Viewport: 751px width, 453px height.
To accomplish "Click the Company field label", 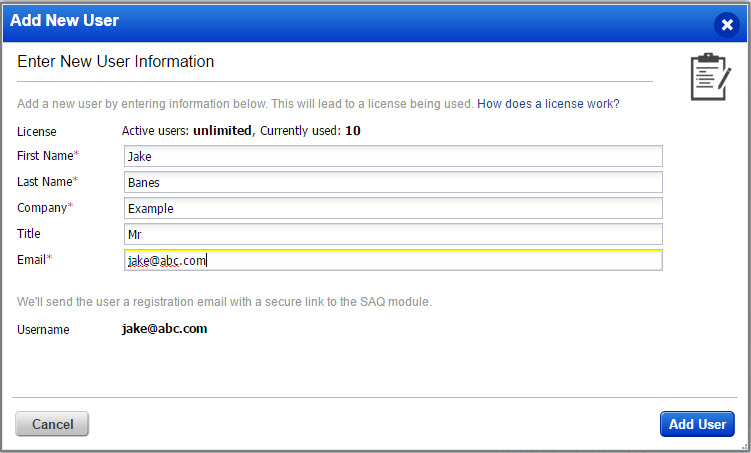I will click(x=42, y=207).
